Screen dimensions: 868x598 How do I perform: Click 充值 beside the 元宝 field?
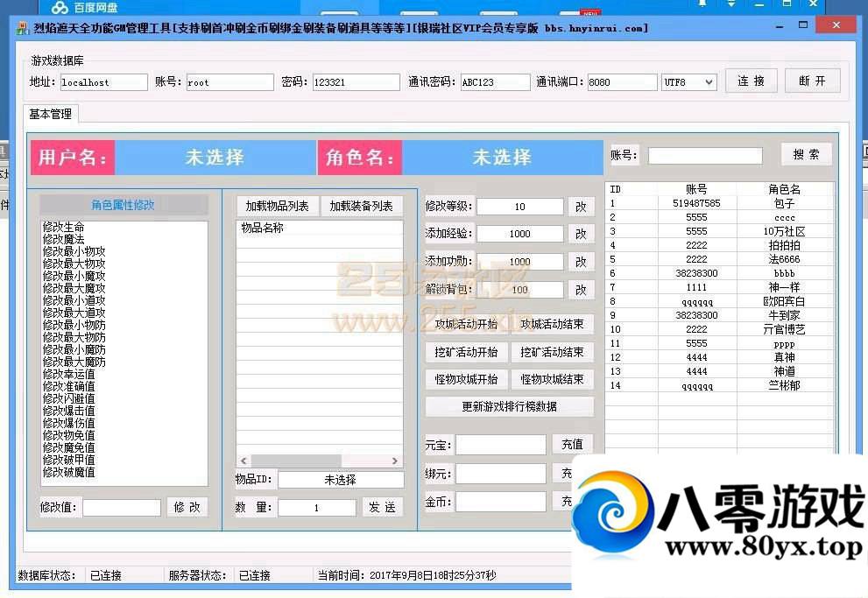(x=573, y=444)
